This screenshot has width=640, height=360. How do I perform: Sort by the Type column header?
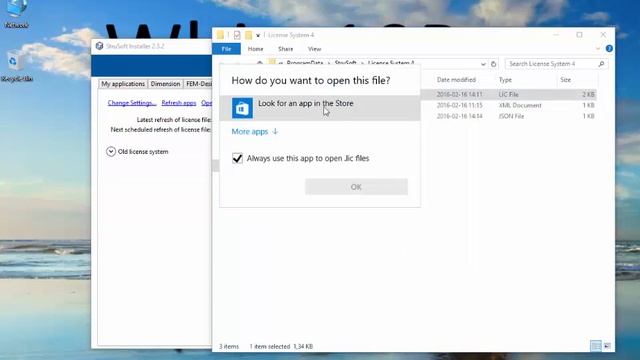click(x=505, y=80)
